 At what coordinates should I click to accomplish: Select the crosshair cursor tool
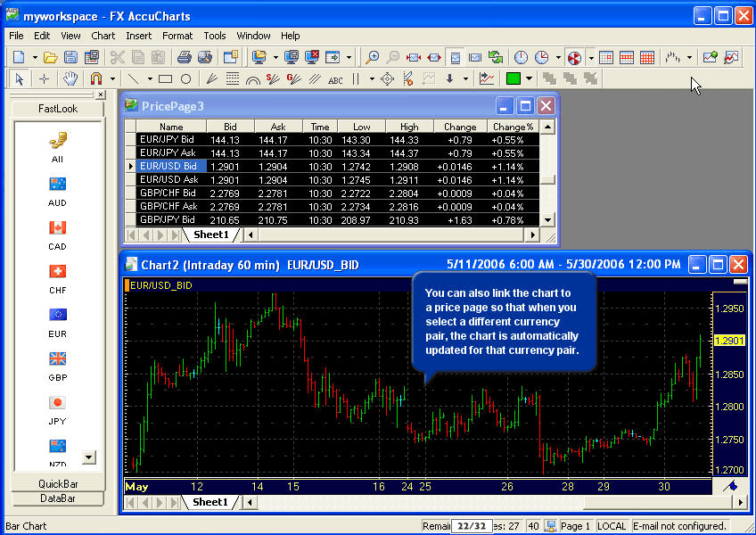coord(45,78)
